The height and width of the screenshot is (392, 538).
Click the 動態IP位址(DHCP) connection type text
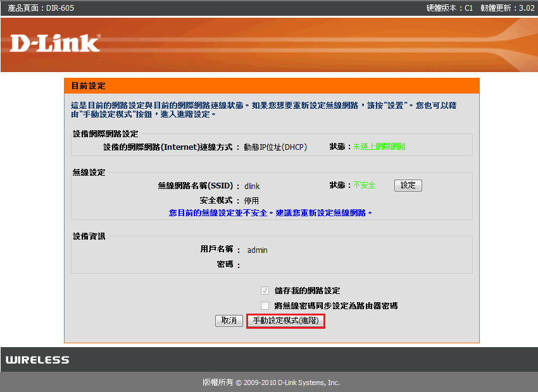[x=275, y=147]
